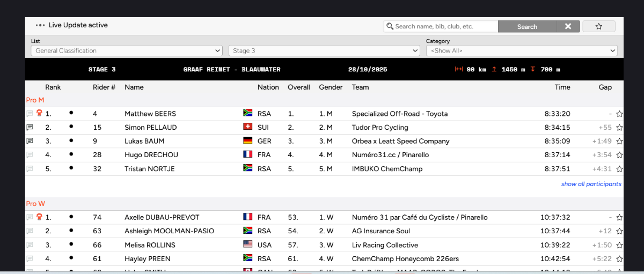Click leader jersey icon beside Axelle Dubau-Prevot
This screenshot has width=644, height=274.
pyautogui.click(x=39, y=217)
